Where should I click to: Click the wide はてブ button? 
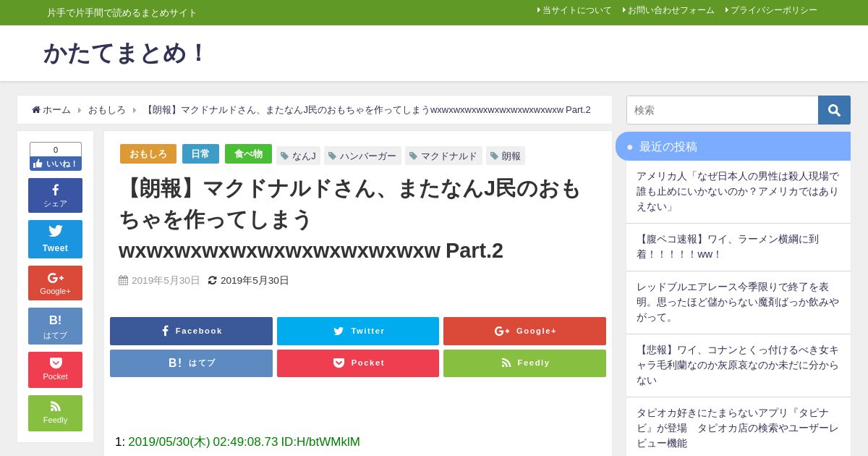(191, 363)
